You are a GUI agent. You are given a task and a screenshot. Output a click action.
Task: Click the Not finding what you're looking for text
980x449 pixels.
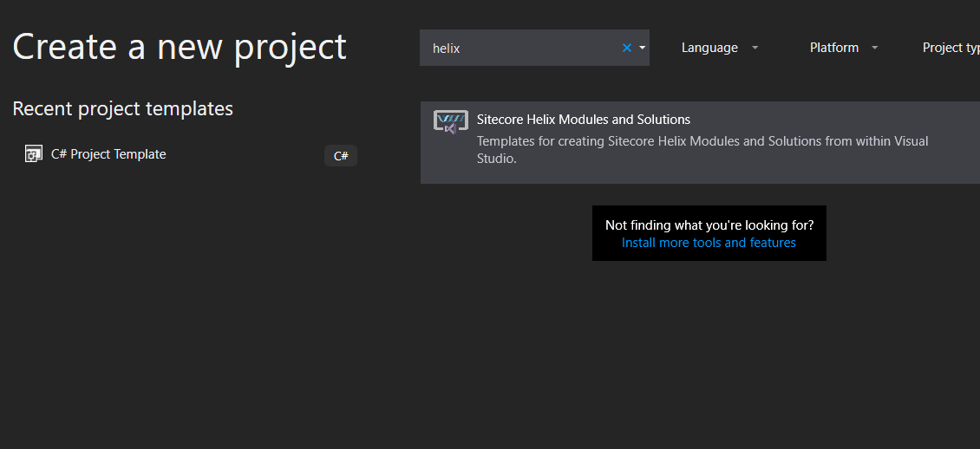click(709, 224)
